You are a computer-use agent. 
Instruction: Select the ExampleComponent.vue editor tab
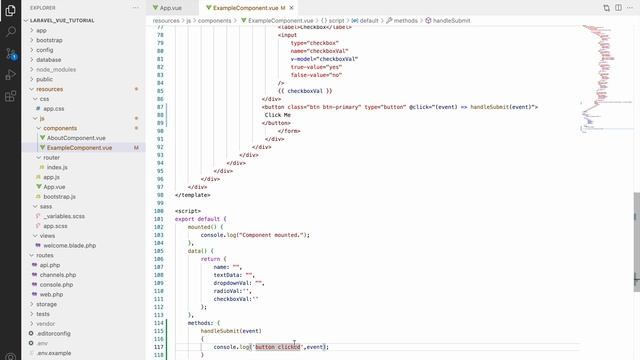[245, 8]
